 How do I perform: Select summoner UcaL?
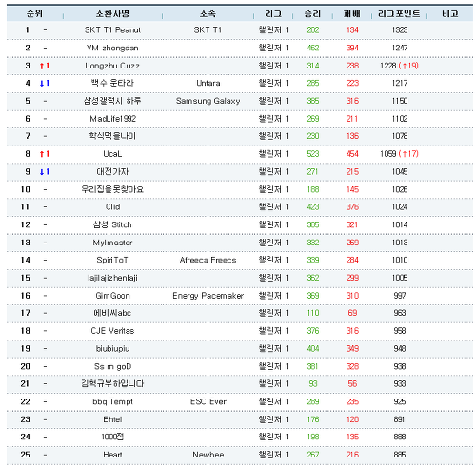point(112,154)
